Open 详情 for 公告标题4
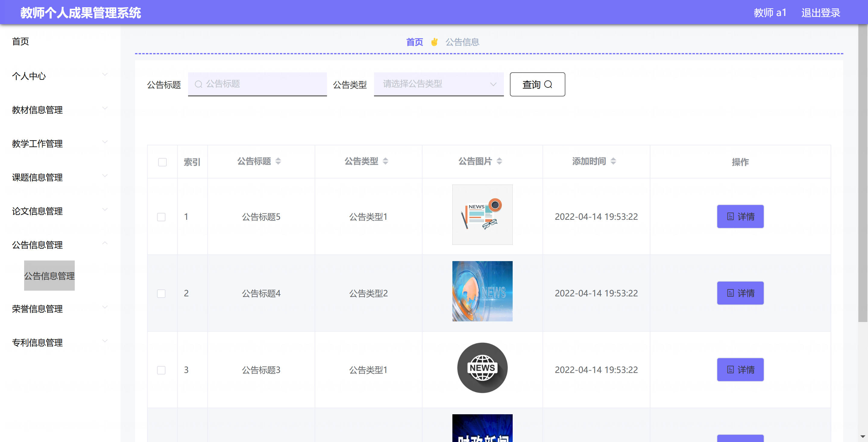Image resolution: width=868 pixels, height=442 pixels. click(x=740, y=293)
